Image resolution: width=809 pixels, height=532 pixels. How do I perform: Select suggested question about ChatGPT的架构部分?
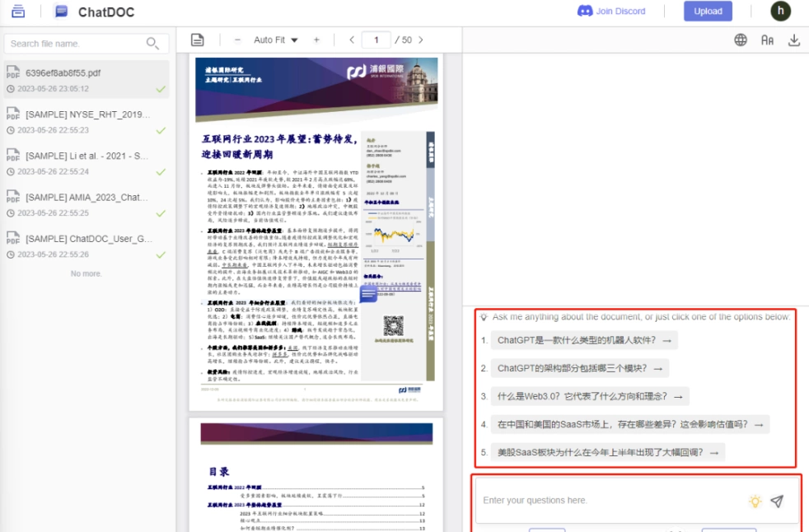(579, 368)
